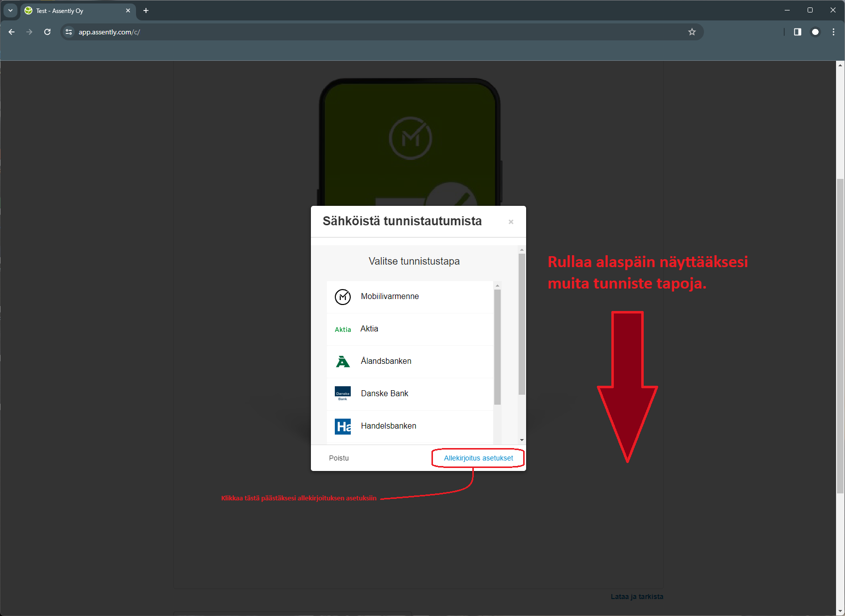Go back in browser history
The width and height of the screenshot is (845, 616).
tap(12, 32)
